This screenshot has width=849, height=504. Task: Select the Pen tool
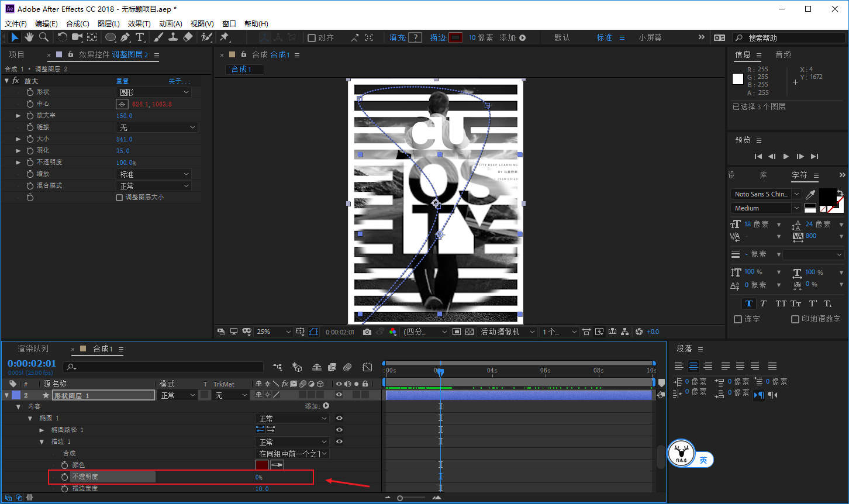tap(125, 37)
